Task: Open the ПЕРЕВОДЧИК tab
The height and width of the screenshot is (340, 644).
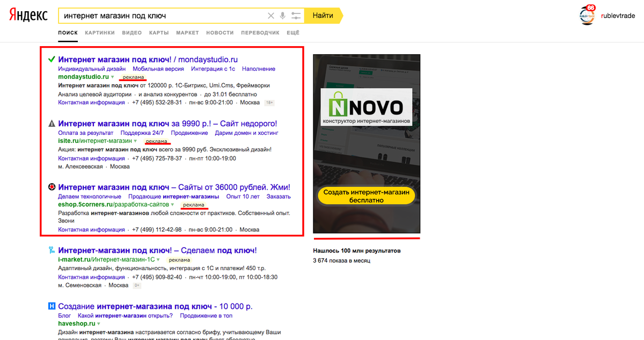Action: pos(260,33)
